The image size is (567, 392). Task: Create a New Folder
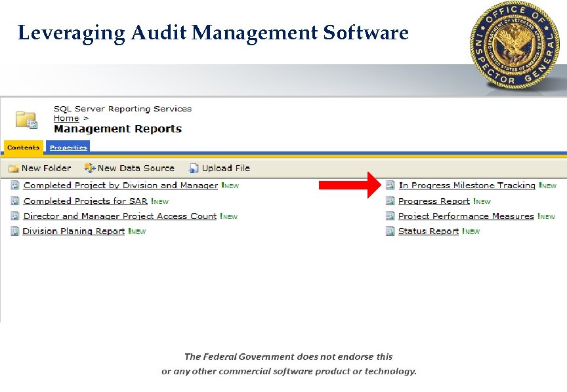pyautogui.click(x=40, y=168)
